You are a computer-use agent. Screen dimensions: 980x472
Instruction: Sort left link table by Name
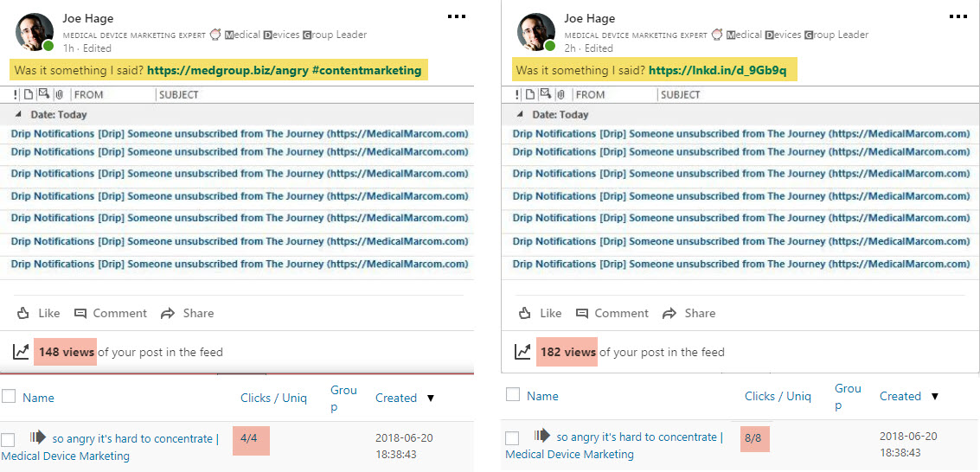(39, 398)
